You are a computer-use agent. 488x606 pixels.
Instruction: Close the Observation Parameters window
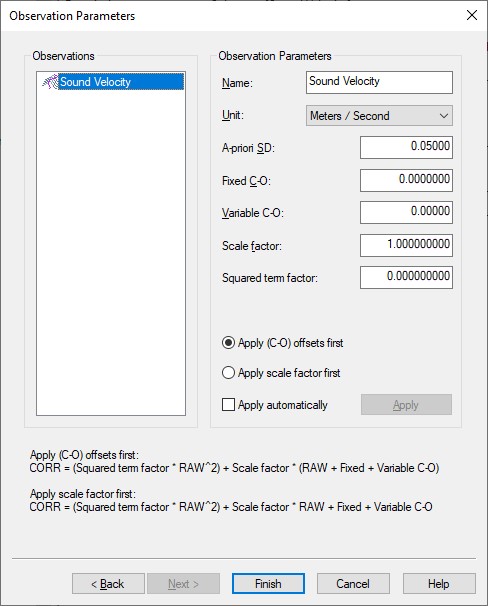[x=472, y=15]
